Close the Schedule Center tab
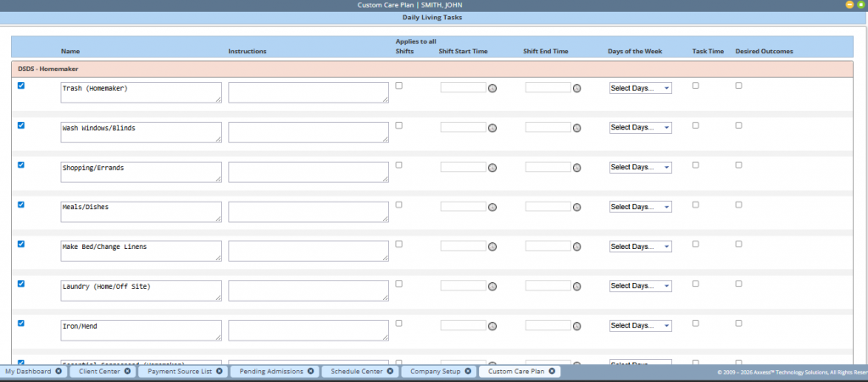Viewport: 868px width, 382px height. pyautogui.click(x=388, y=371)
